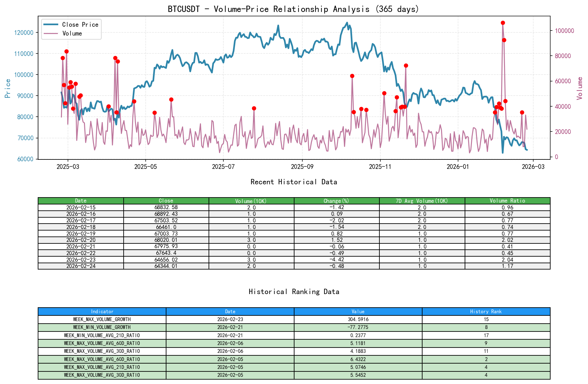Open the Recent Historical Data section header

click(294, 182)
